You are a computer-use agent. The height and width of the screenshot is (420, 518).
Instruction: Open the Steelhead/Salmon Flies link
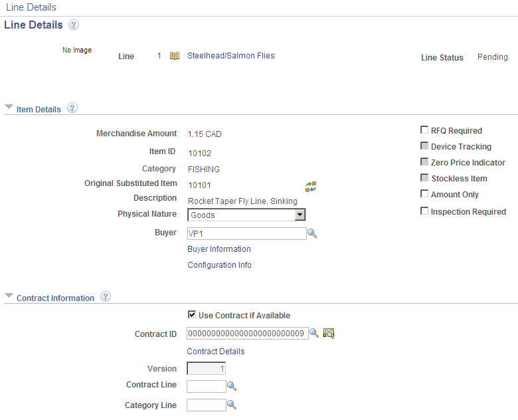pyautogui.click(x=231, y=56)
